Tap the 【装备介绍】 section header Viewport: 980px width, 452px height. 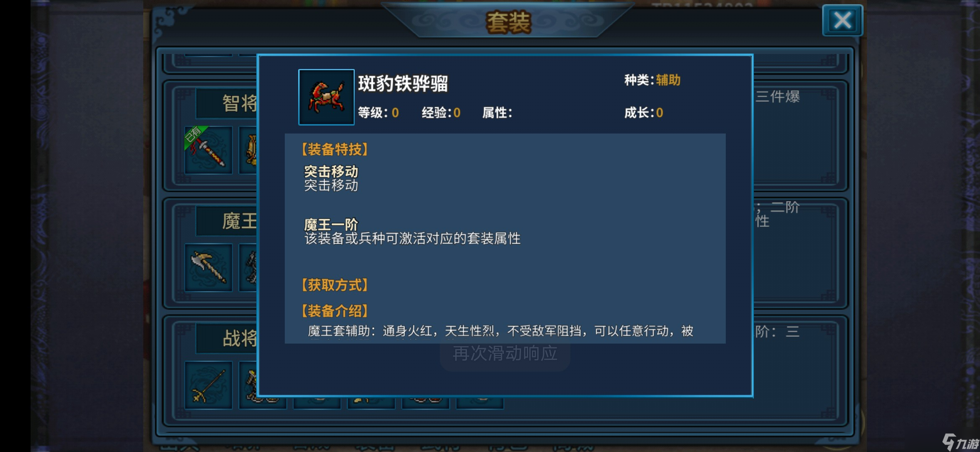click(x=335, y=311)
